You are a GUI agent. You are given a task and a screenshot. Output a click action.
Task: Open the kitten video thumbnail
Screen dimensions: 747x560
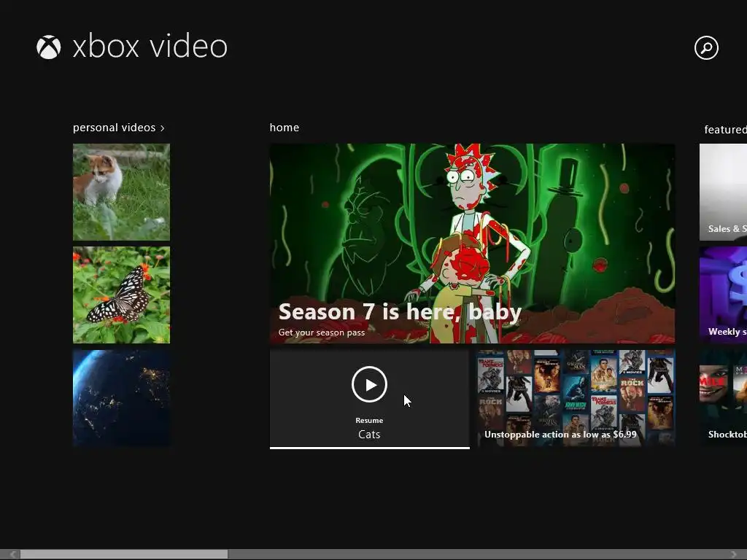(122, 192)
